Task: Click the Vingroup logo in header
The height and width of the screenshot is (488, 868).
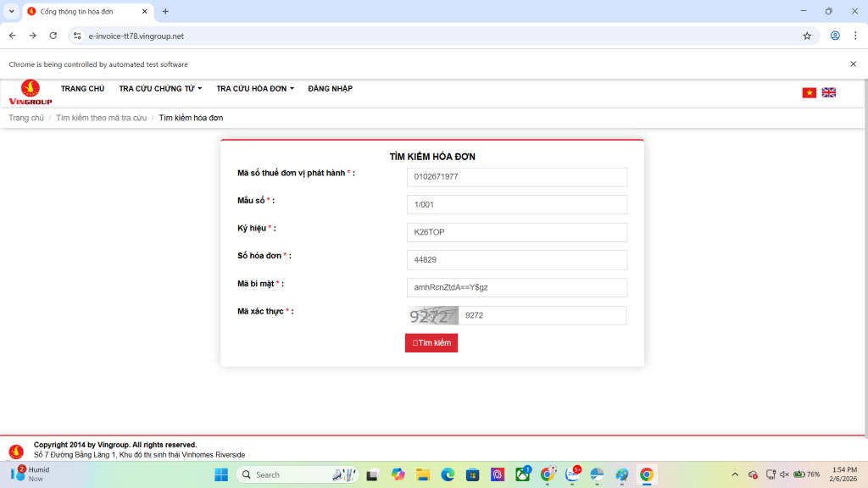Action: 31,92
